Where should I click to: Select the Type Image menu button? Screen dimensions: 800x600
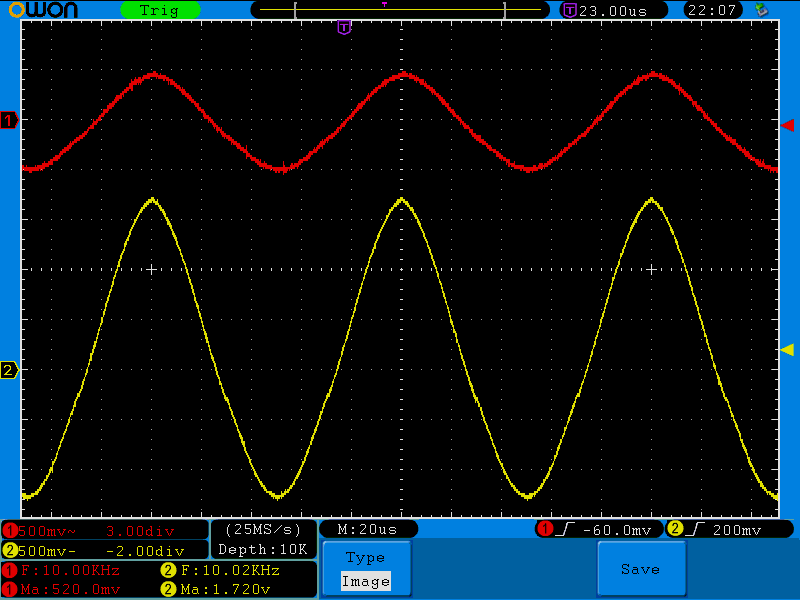(366, 568)
